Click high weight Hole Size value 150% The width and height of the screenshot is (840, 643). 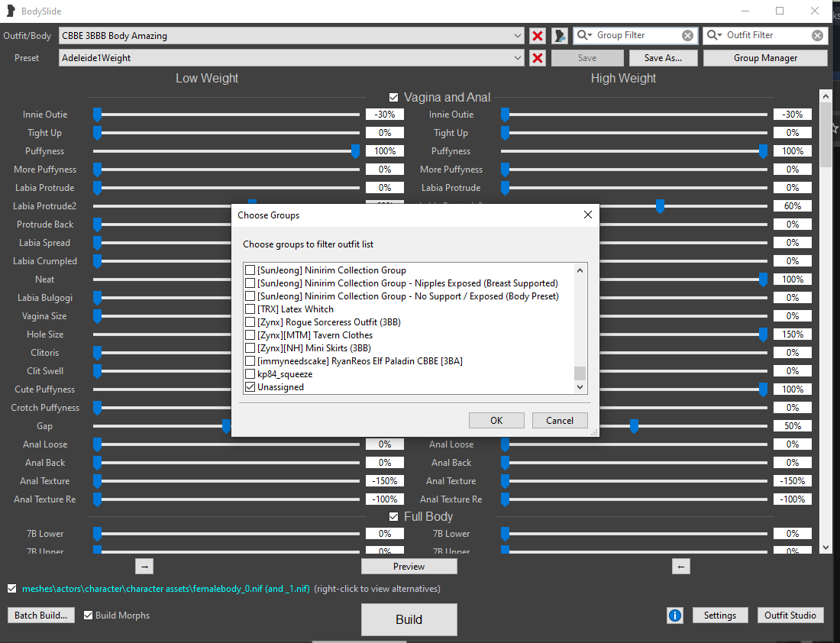(793, 334)
